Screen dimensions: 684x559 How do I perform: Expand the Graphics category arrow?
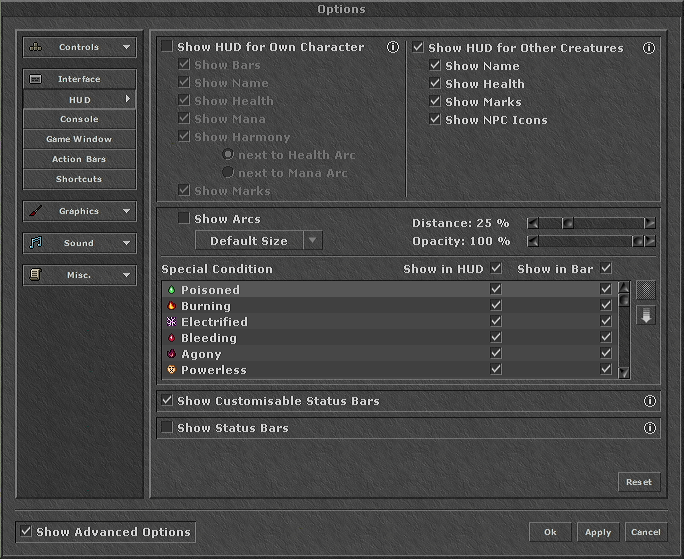(127, 211)
